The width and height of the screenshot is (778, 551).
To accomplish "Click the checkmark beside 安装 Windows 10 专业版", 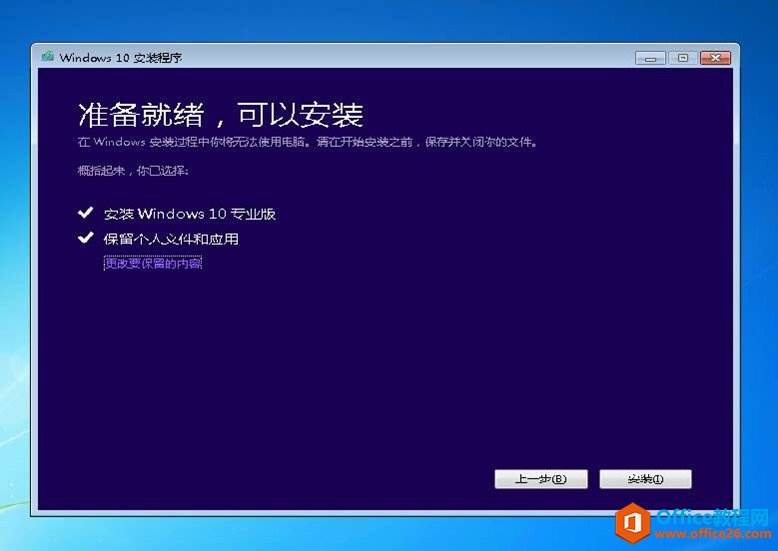I will pos(85,213).
